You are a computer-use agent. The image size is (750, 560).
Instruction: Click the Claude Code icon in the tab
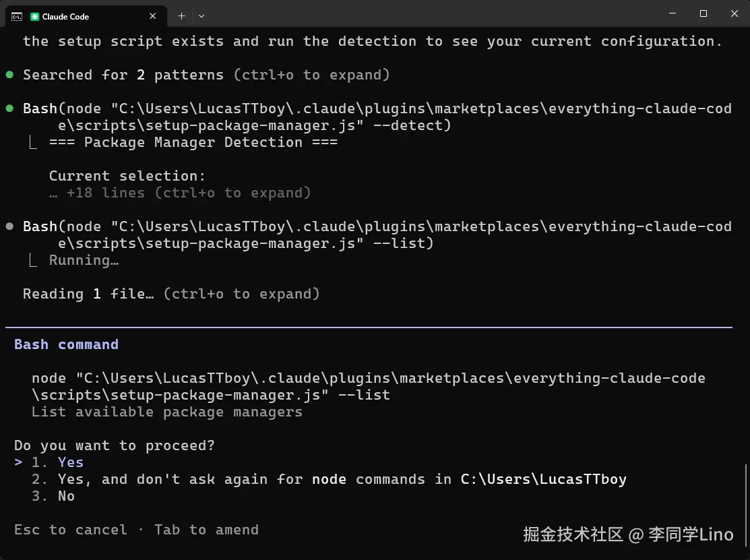pos(35,16)
